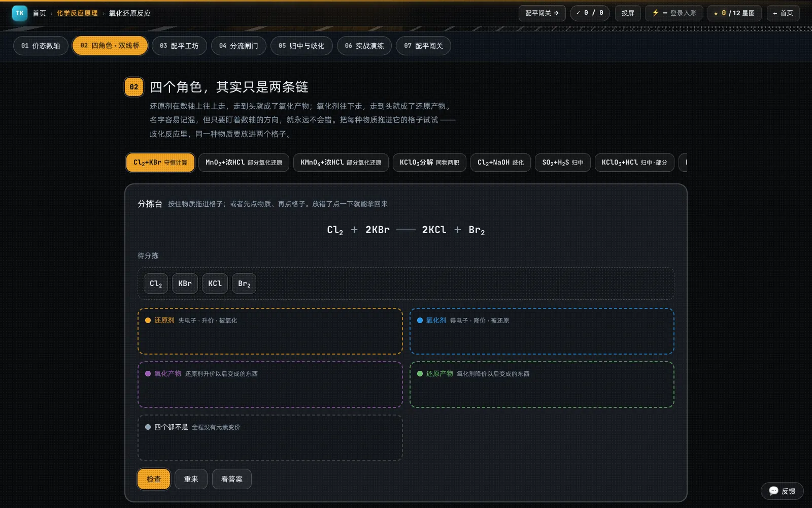The width and height of the screenshot is (812, 508).
Task: Switch to 03 配平工坊 tab
Action: pyautogui.click(x=179, y=46)
